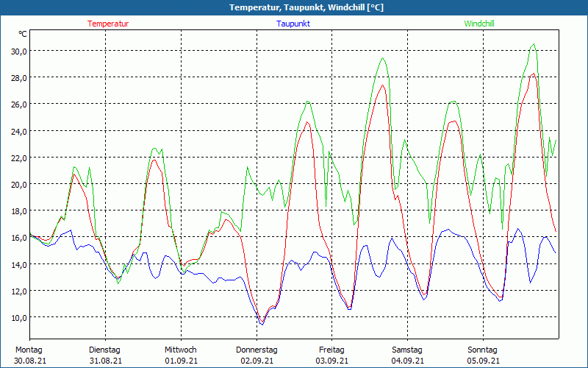Click the 31.08.21 date label

(106, 361)
